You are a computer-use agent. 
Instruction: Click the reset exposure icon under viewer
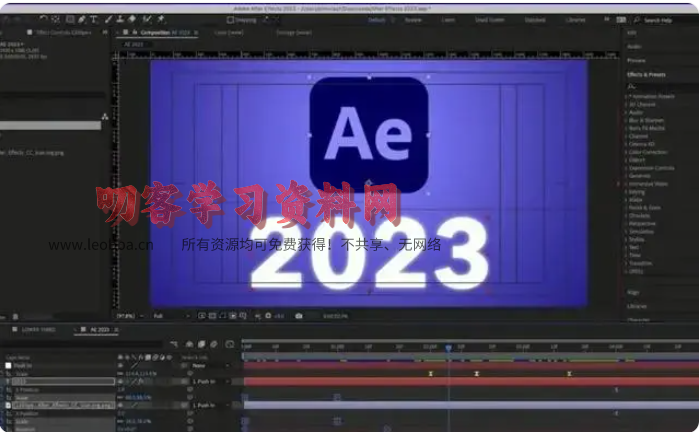tap(268, 316)
